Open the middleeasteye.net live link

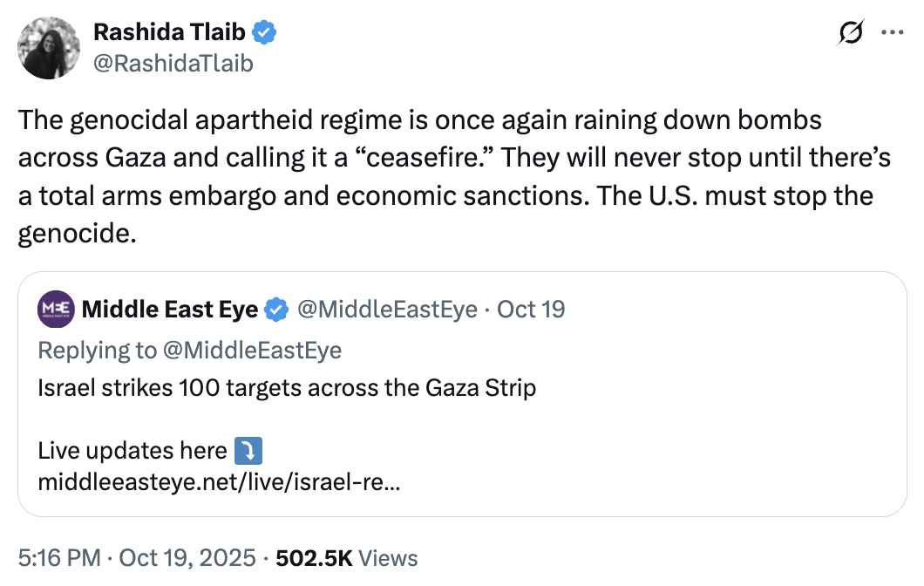[220, 480]
